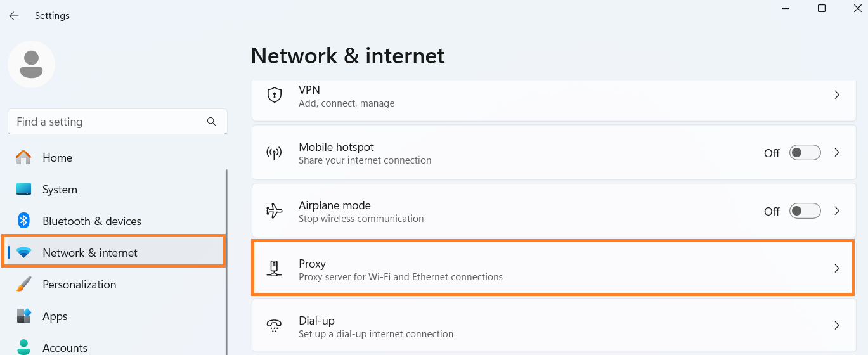The width and height of the screenshot is (868, 355).
Task: Click the Proxy server icon
Action: click(274, 269)
